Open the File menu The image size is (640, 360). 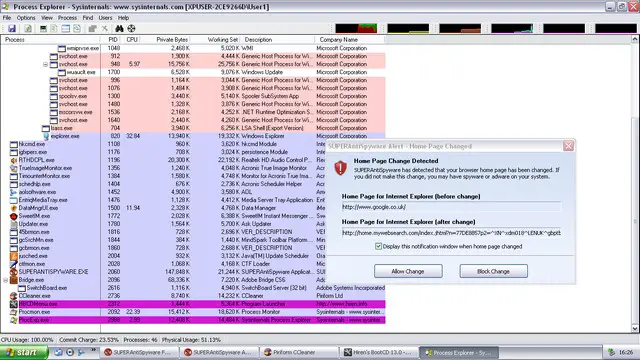tap(7, 18)
